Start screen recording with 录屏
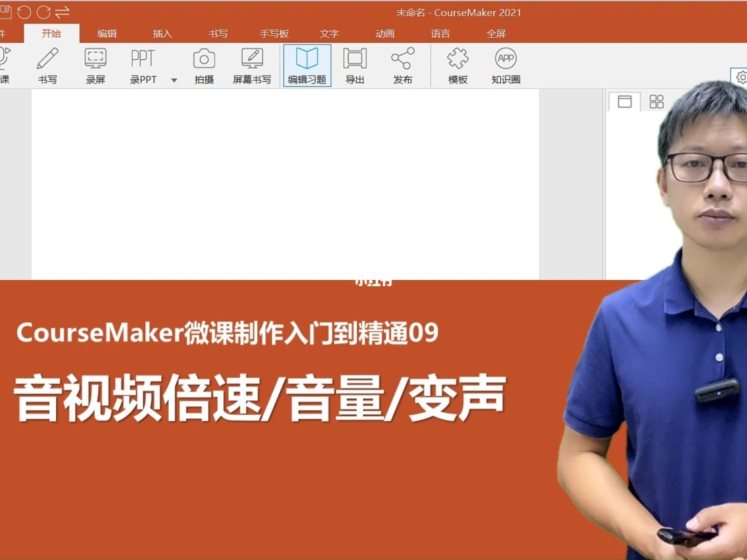The image size is (747, 560). tap(95, 66)
